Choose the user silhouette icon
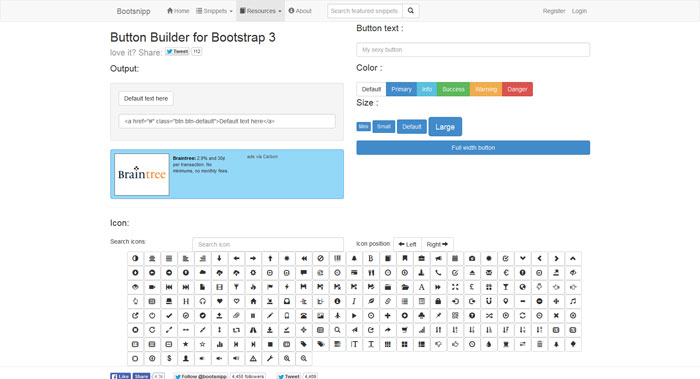700x379 pixels. coord(186,358)
